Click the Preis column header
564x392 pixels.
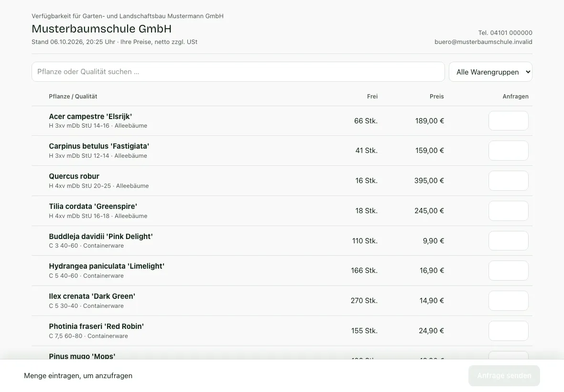[x=437, y=97]
